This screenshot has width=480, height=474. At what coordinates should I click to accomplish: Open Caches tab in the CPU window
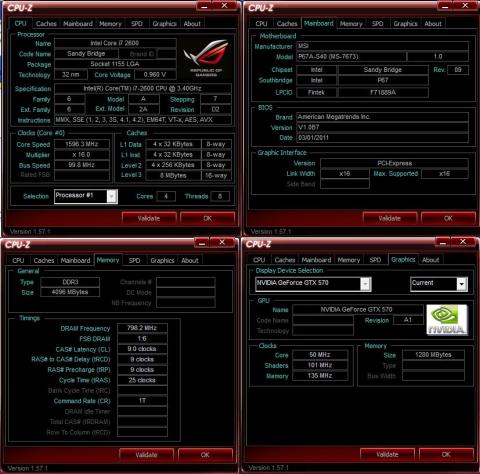[x=46, y=24]
